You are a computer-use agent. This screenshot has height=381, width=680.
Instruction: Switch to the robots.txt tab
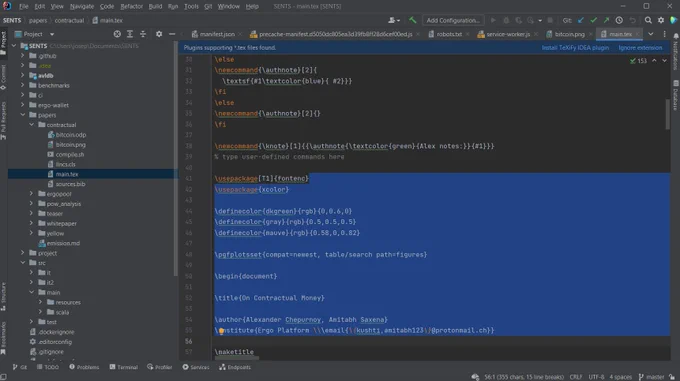(x=448, y=34)
